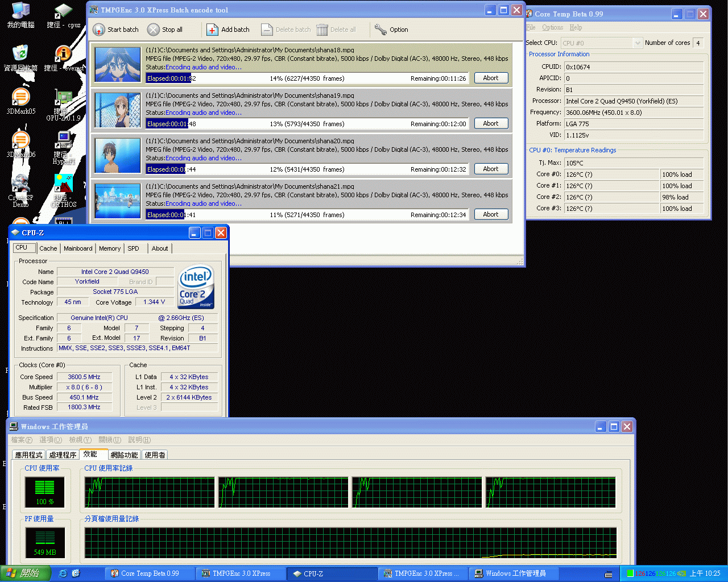Click the Frequency value 3600.06MHz
The height and width of the screenshot is (582, 728).
click(x=634, y=113)
